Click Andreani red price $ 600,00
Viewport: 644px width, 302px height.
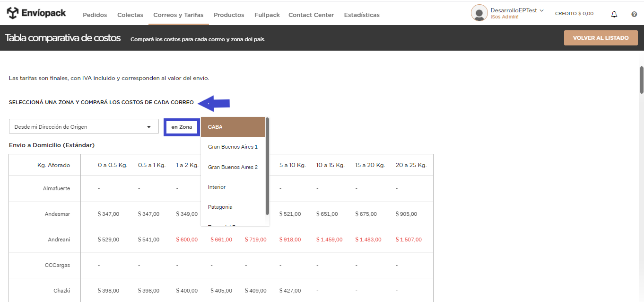click(187, 240)
